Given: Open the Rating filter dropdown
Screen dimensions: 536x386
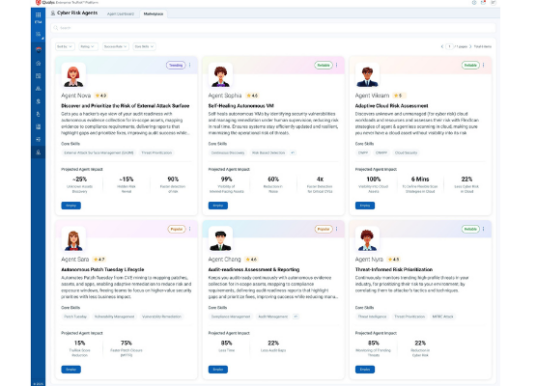Looking at the screenshot, I should (x=88, y=46).
